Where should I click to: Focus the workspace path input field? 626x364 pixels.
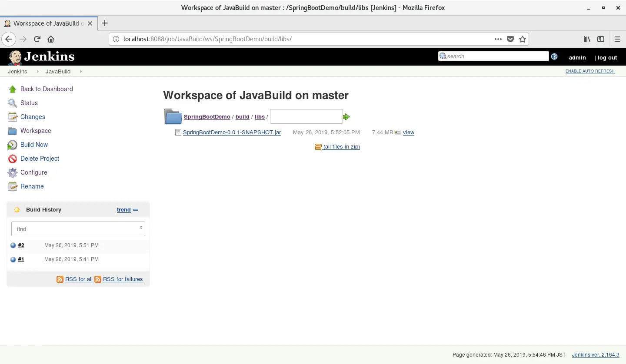point(306,116)
